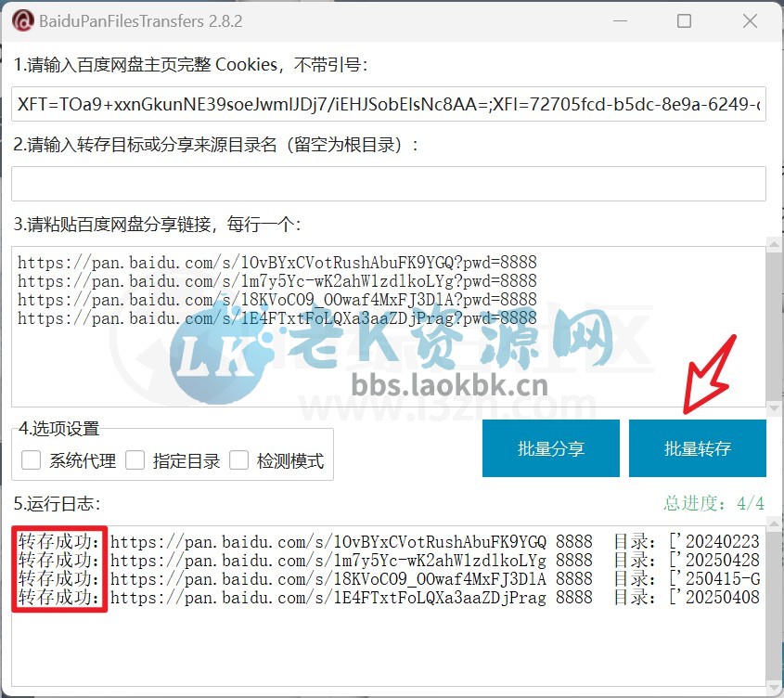Click the 4.选项设置 group label

pyautogui.click(x=59, y=429)
